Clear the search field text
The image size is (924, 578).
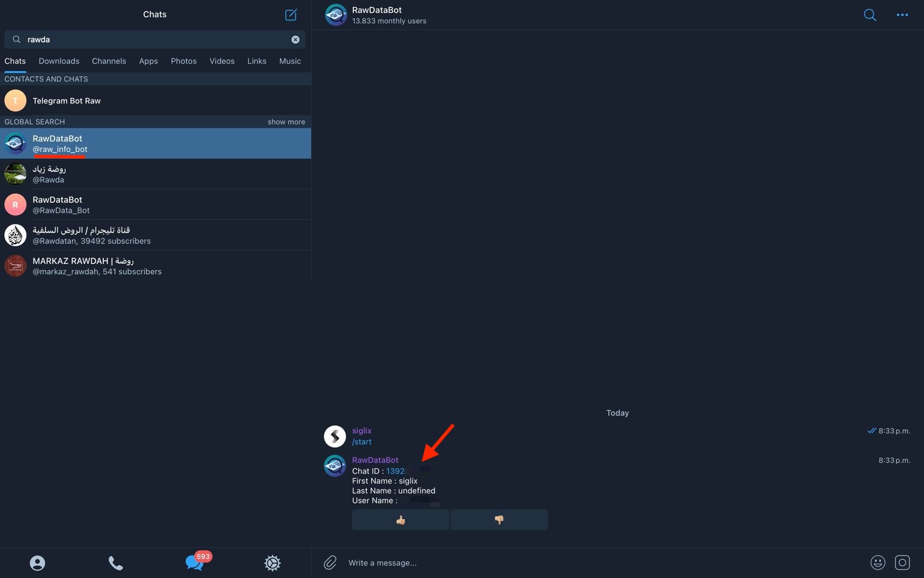click(x=295, y=39)
